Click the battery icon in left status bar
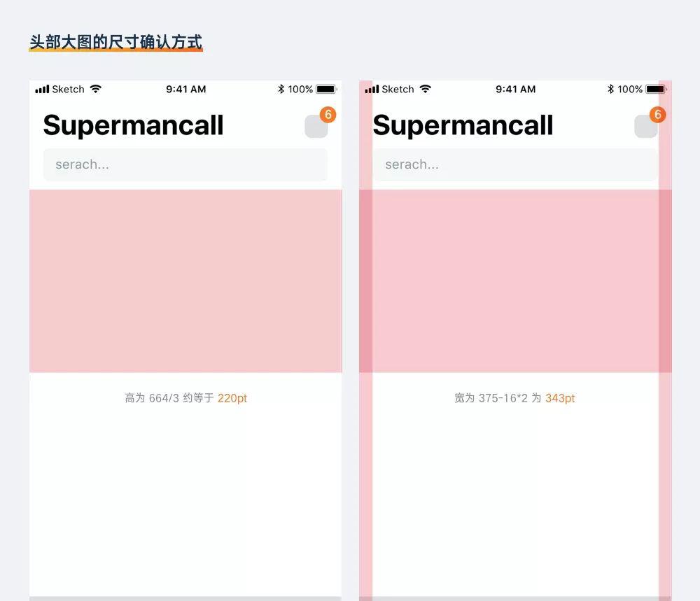Image resolution: width=700 pixels, height=601 pixels. pos(326,90)
